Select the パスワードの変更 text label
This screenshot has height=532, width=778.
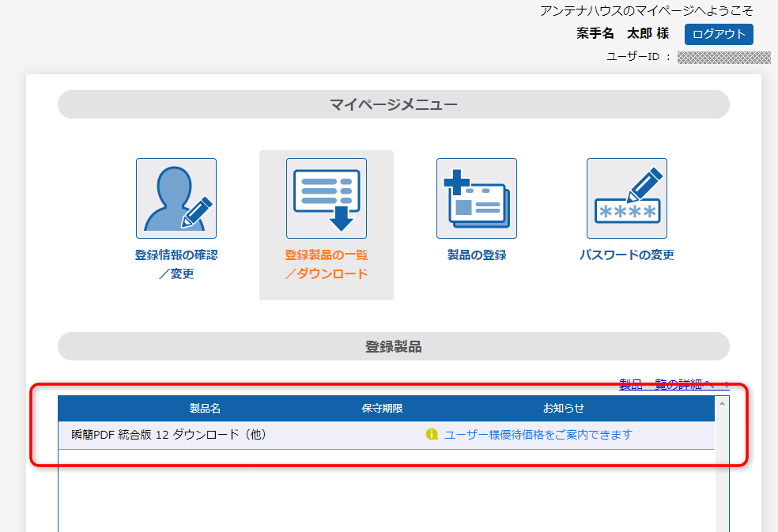pos(626,255)
